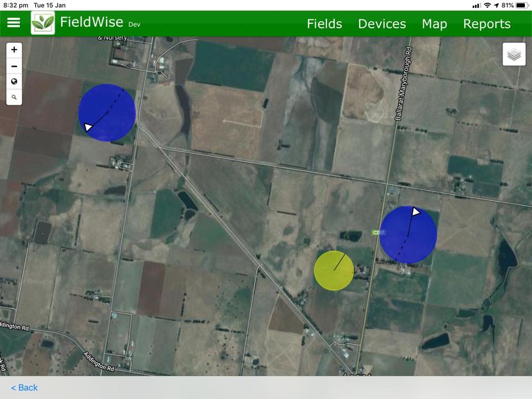Screen dimensions: 532x399
Task: Tap the battery indicator in status bar
Action: pos(521,5)
